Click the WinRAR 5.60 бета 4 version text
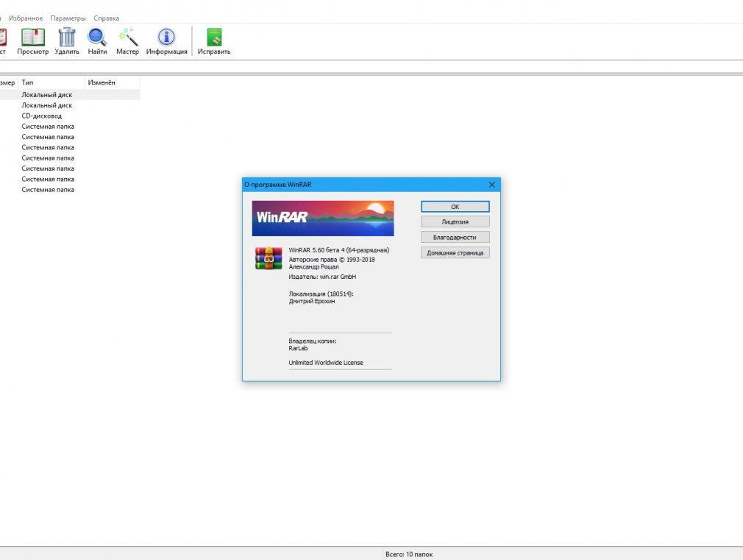 (x=339, y=250)
